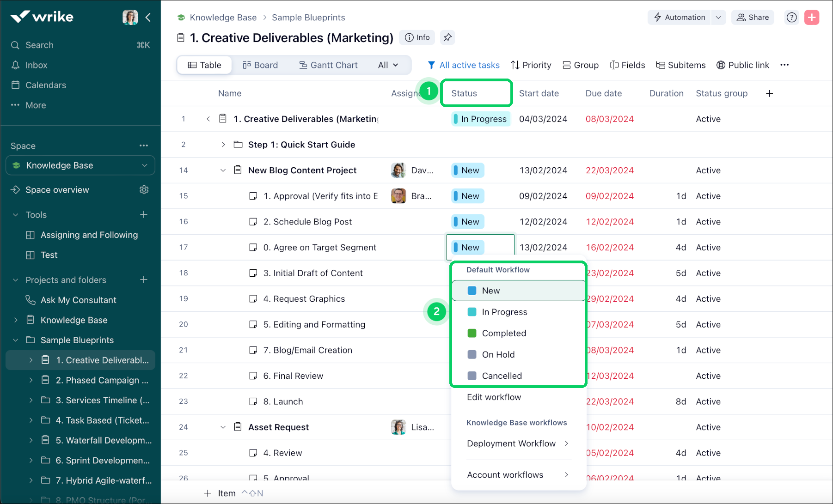Click the red plus create button

click(x=811, y=18)
